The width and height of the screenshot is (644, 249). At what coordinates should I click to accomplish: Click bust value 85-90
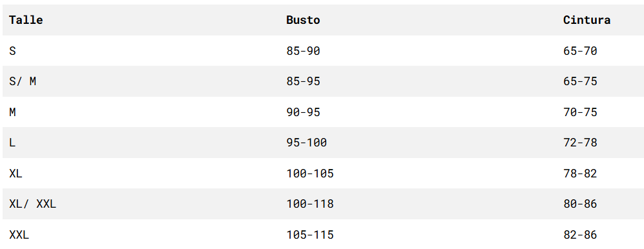[x=303, y=51]
